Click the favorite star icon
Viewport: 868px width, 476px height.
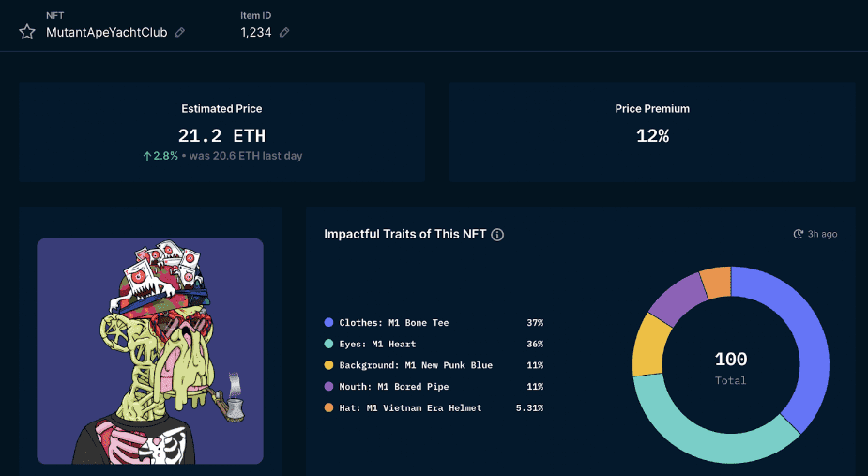tap(27, 32)
